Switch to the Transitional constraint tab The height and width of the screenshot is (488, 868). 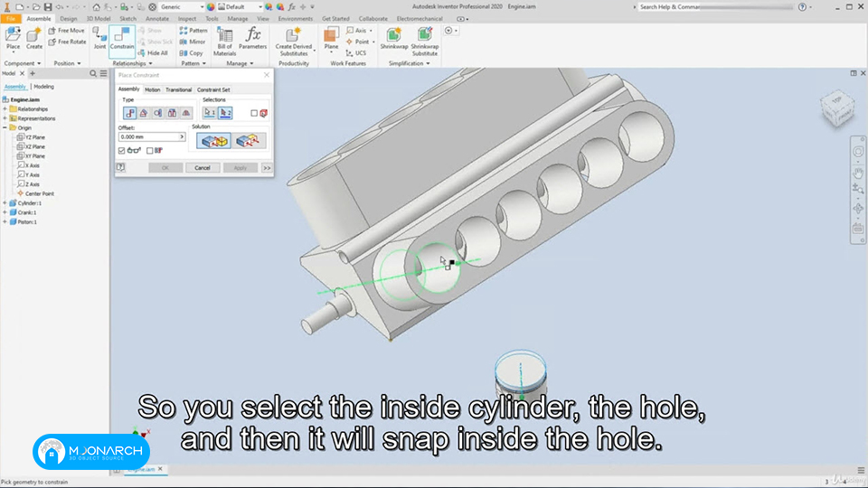tap(178, 89)
